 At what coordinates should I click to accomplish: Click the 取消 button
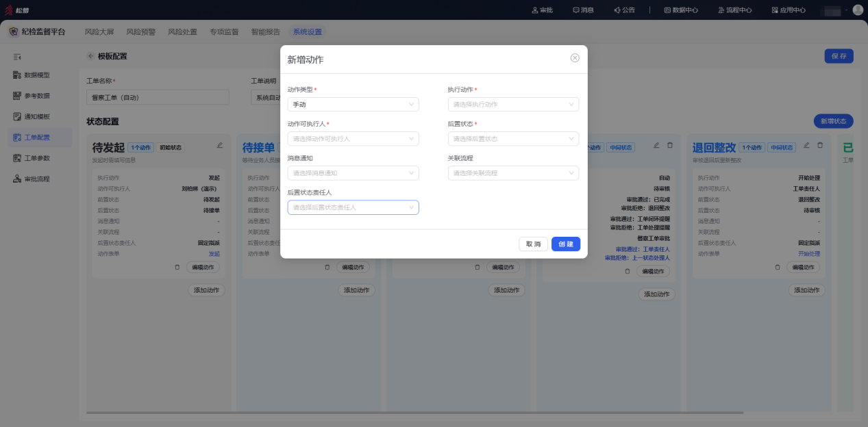pyautogui.click(x=534, y=244)
